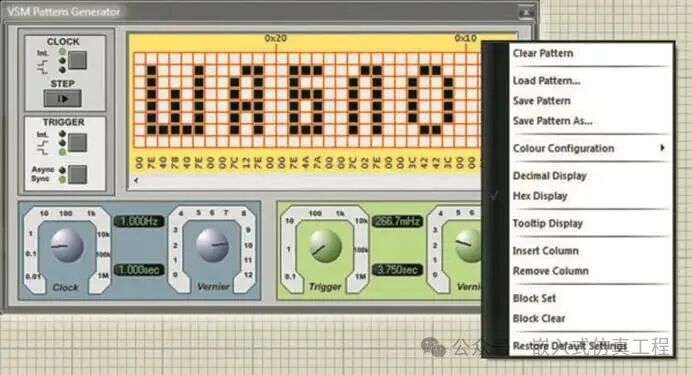Click the 0x20 column marker
This screenshot has width=692, height=375.
coord(276,38)
